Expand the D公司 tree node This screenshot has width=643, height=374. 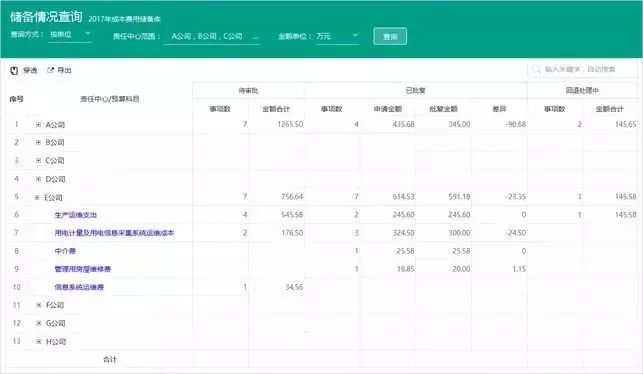point(39,179)
